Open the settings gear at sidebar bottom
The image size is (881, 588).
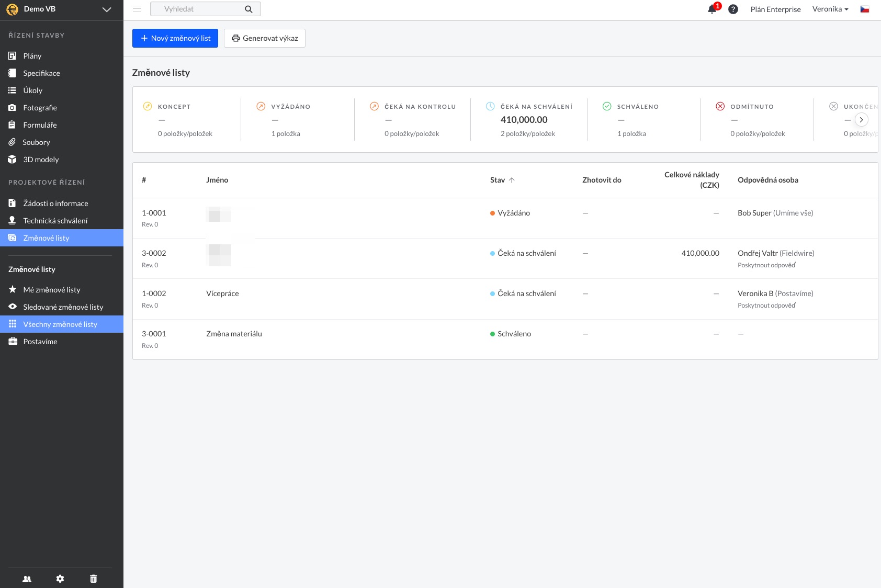click(x=60, y=579)
